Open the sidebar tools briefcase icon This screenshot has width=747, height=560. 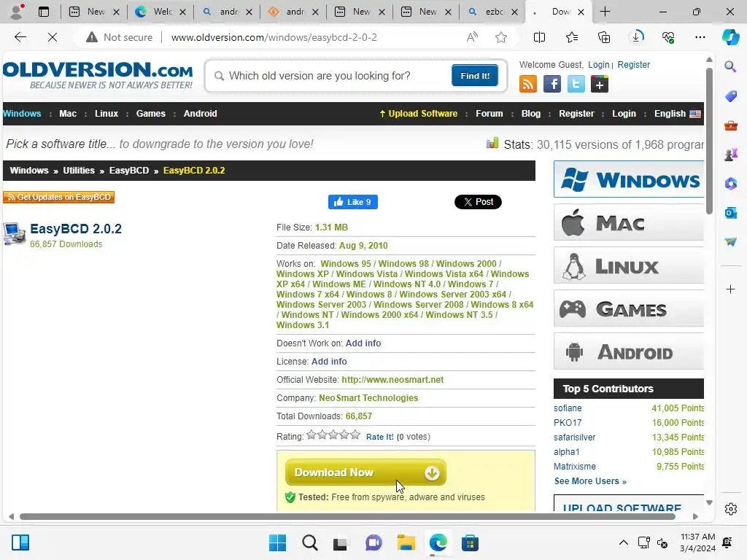[730, 125]
